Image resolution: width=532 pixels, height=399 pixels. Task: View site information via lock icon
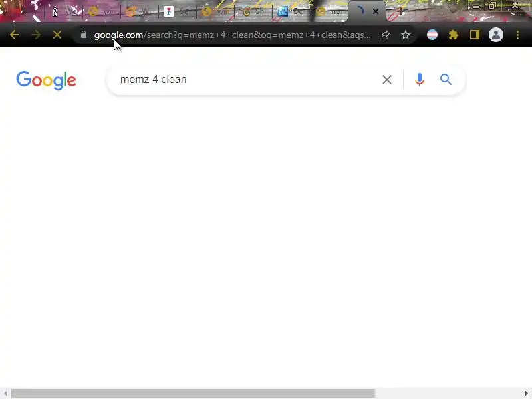point(84,35)
